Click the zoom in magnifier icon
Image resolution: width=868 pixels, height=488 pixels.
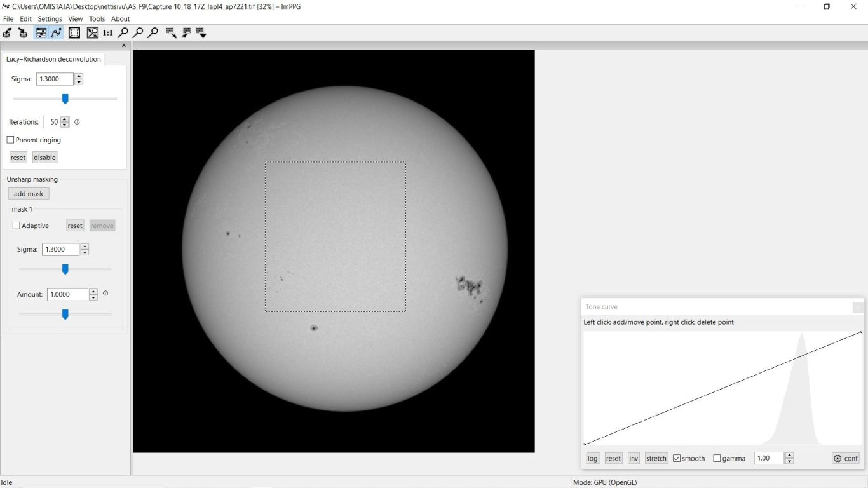[123, 32]
